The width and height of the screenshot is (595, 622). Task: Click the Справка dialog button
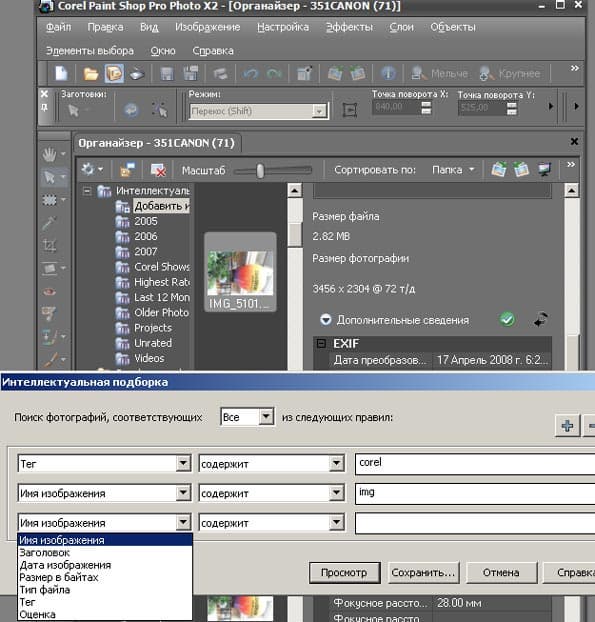point(570,572)
